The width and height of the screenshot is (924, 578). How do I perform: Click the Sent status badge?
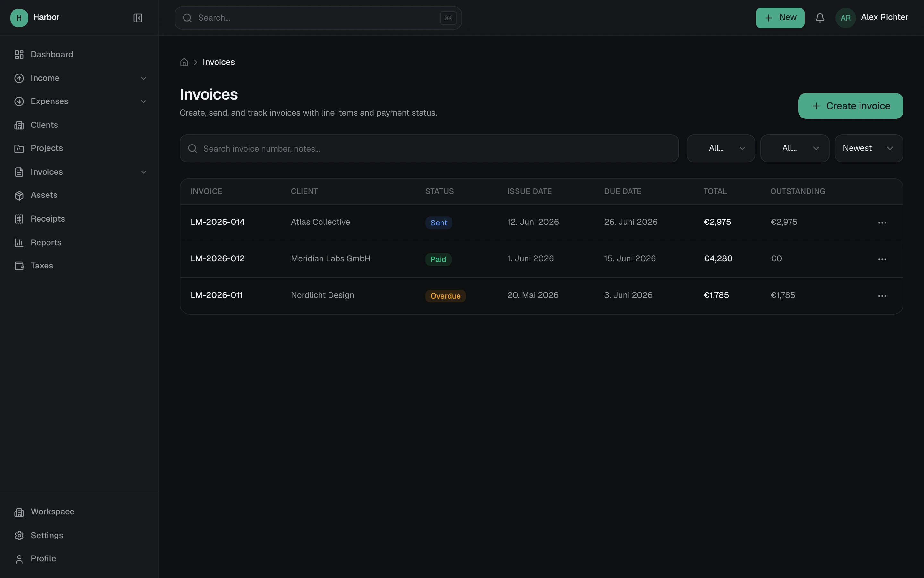coord(439,223)
